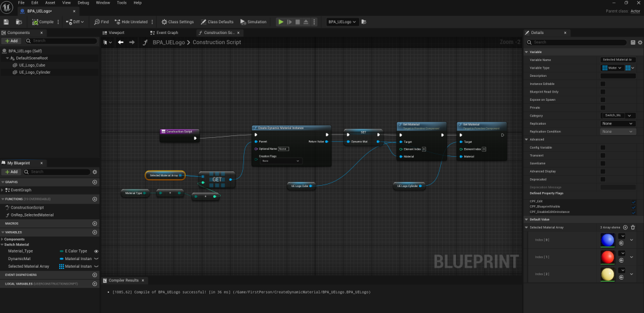Click the graph forward navigation arrow
Screen dimensions: 644x313
click(x=132, y=42)
